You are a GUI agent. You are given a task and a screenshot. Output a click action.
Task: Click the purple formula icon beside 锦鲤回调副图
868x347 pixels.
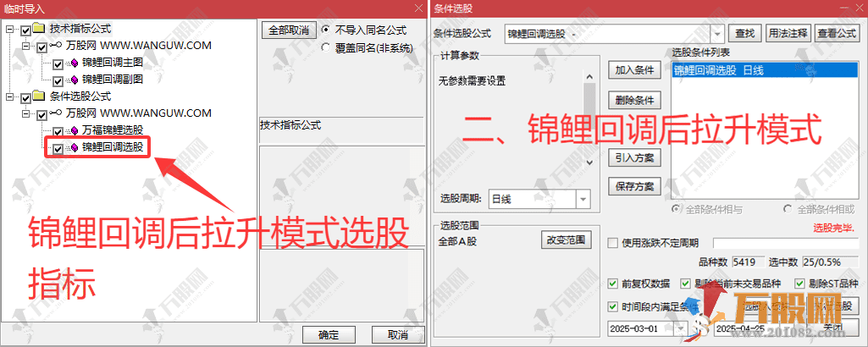pyautogui.click(x=73, y=80)
